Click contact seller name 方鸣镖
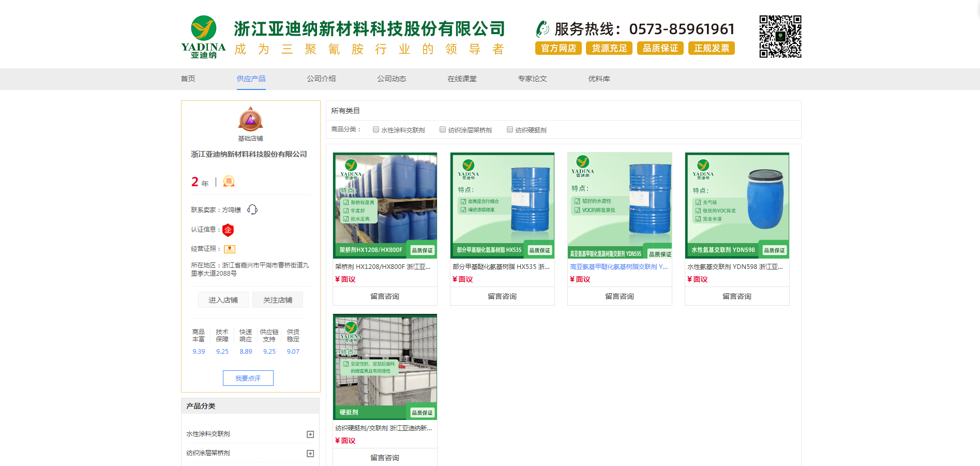The image size is (980, 466). click(232, 210)
